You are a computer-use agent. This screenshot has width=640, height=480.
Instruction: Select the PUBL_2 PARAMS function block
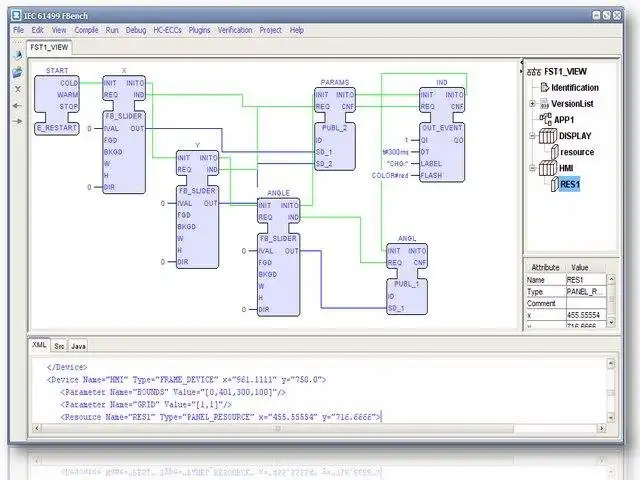tap(335, 129)
